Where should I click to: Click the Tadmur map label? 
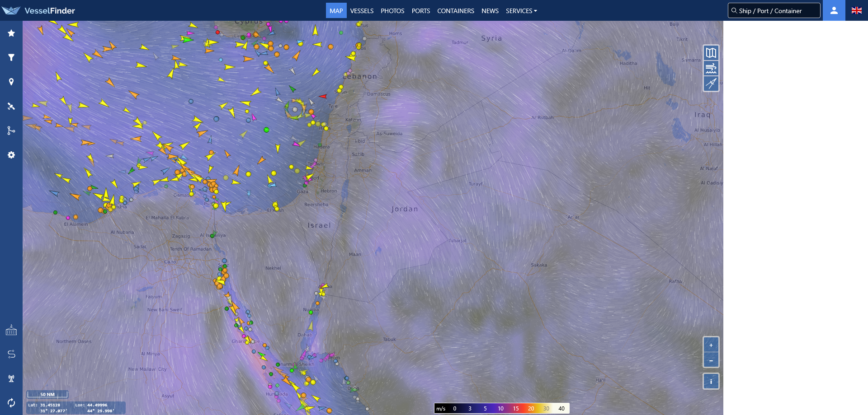[460, 42]
